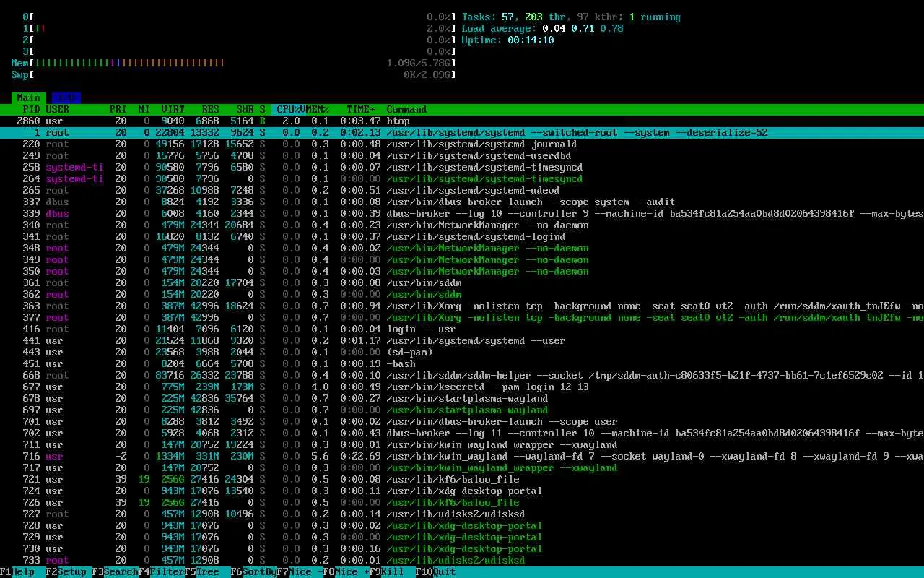Select the login -- usr process row

tap(462, 329)
